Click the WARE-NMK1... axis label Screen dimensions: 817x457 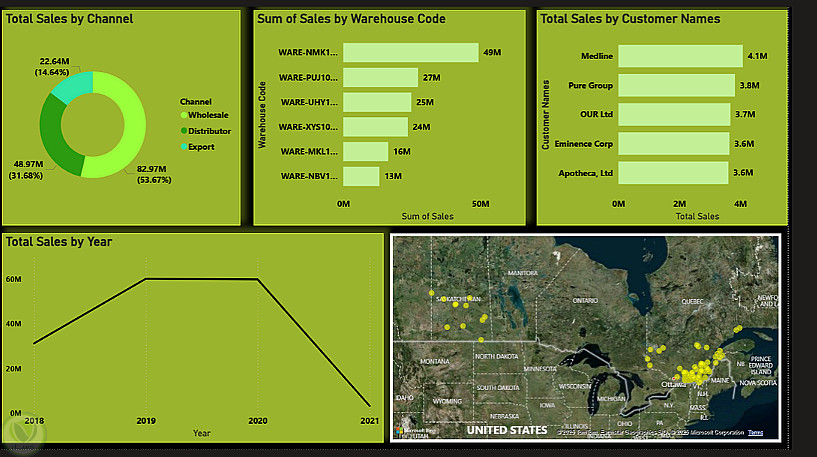tap(308, 53)
